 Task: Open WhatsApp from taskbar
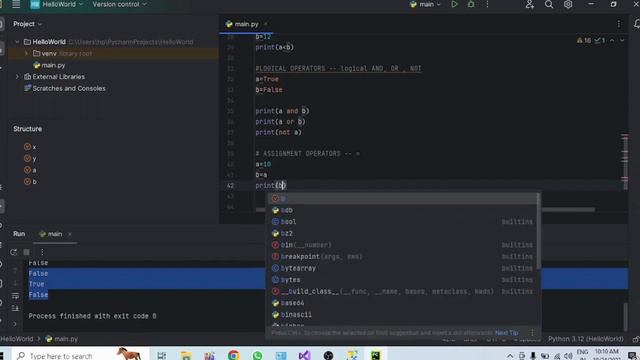point(257,356)
